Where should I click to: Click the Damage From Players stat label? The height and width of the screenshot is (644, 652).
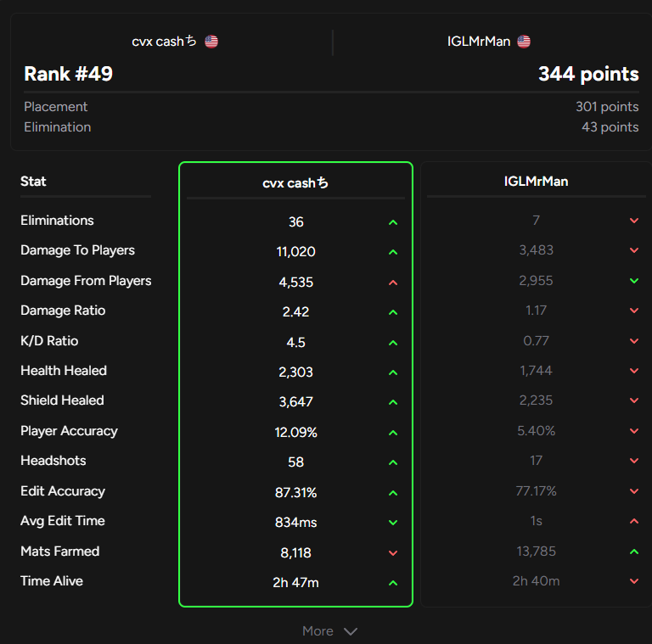(x=86, y=281)
